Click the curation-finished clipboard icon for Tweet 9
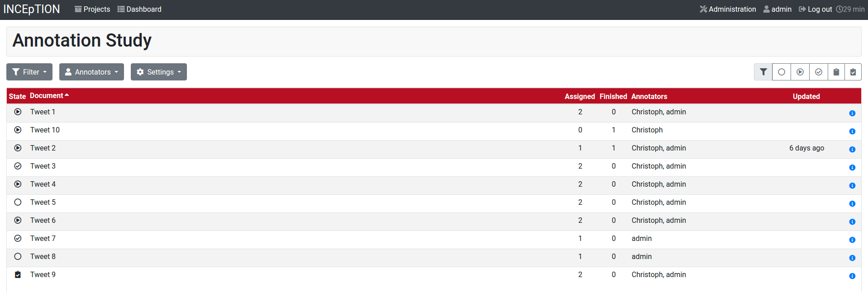This screenshot has height=292, width=868. click(x=18, y=275)
